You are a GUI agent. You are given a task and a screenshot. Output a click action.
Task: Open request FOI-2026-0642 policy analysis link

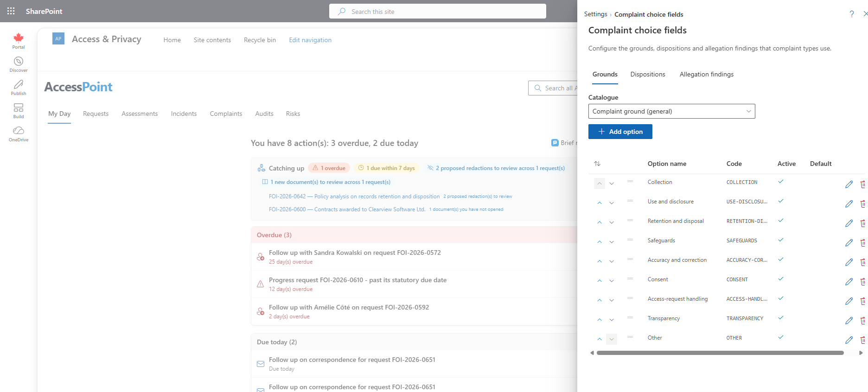pyautogui.click(x=354, y=196)
